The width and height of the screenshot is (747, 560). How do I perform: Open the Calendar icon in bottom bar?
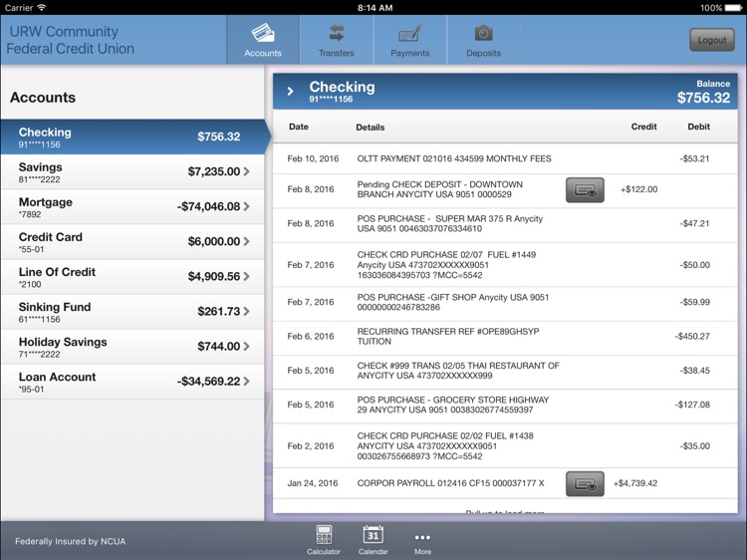pyautogui.click(x=373, y=535)
